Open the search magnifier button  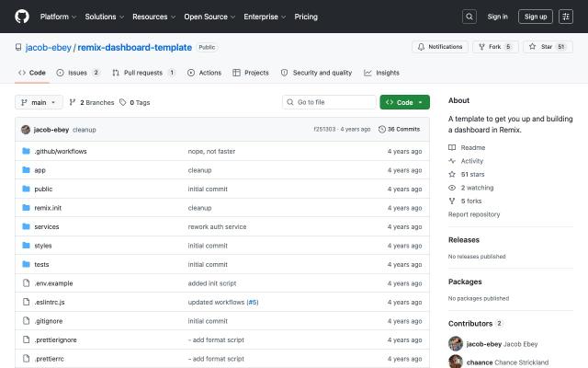[469, 17]
